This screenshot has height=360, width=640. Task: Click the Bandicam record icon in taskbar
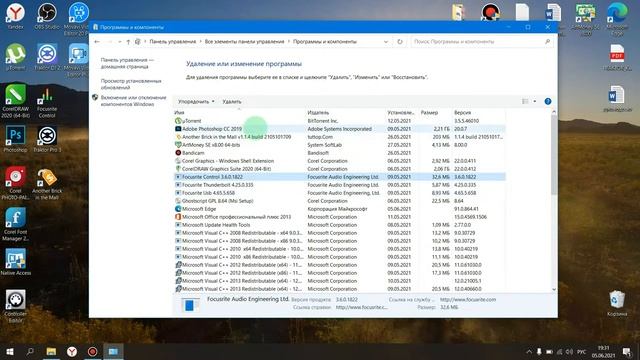pyautogui.click(x=93, y=351)
